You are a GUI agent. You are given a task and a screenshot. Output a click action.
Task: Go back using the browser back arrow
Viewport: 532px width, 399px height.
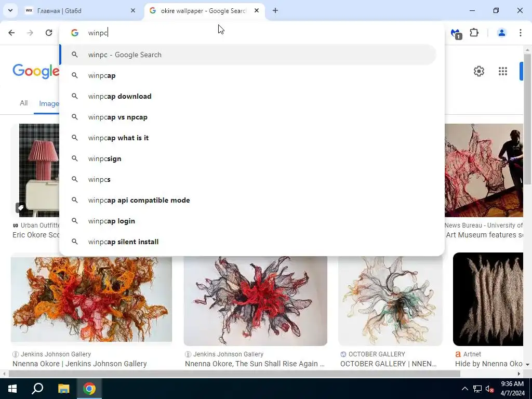11,33
